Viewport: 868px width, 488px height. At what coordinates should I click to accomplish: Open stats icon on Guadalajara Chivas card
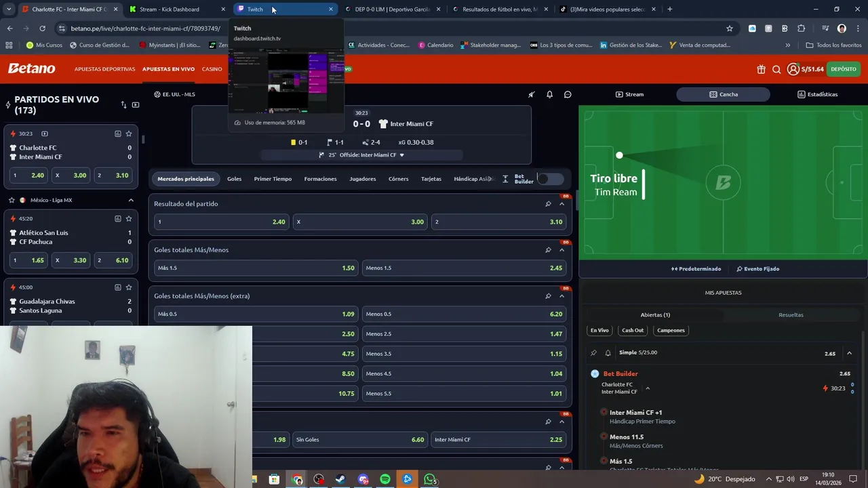click(x=117, y=287)
